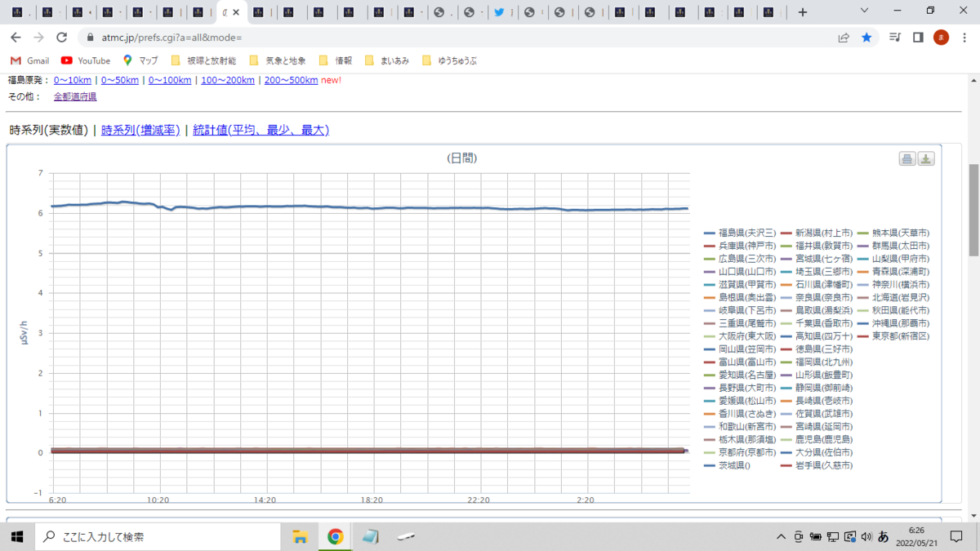Toggle 兵庫県(神戸市) series in the legend

(x=740, y=245)
